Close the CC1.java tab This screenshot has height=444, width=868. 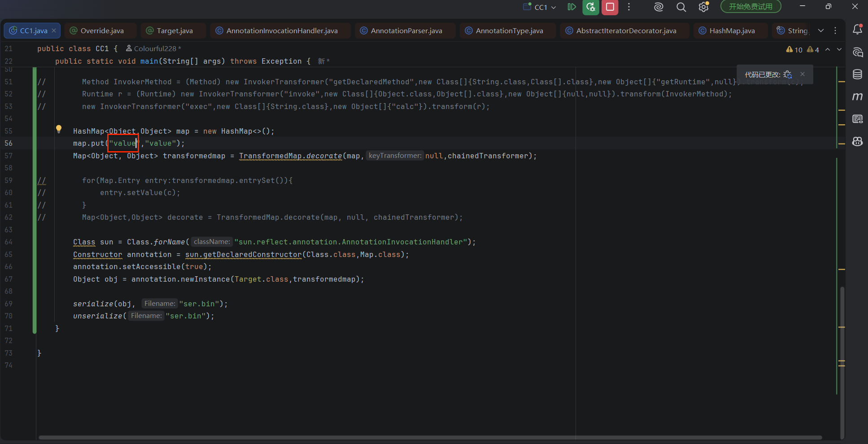pos(54,30)
